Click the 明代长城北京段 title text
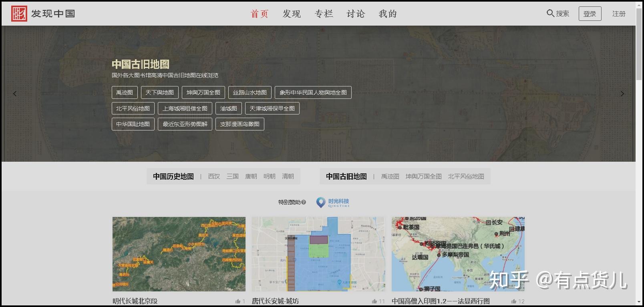This screenshot has width=644, height=307. 135,301
